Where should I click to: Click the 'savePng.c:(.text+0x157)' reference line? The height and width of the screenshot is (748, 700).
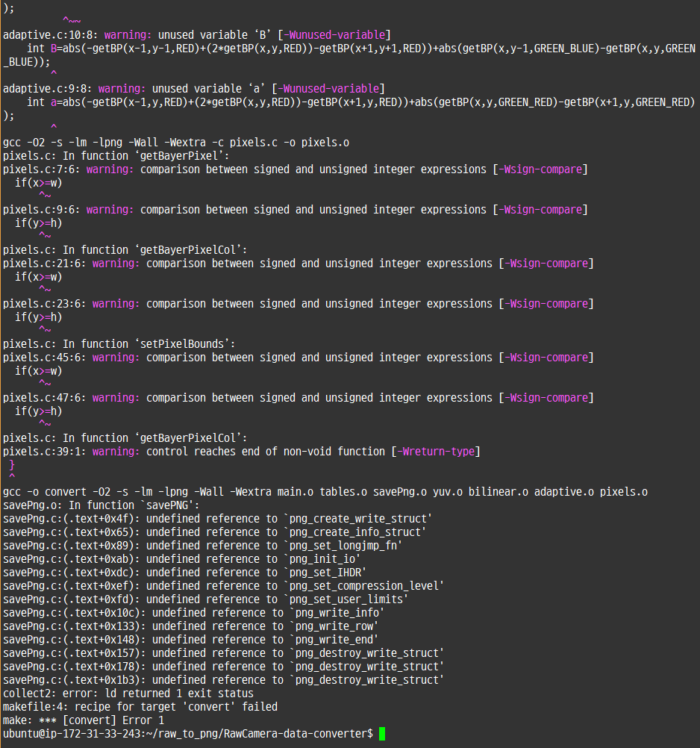tap(224, 653)
